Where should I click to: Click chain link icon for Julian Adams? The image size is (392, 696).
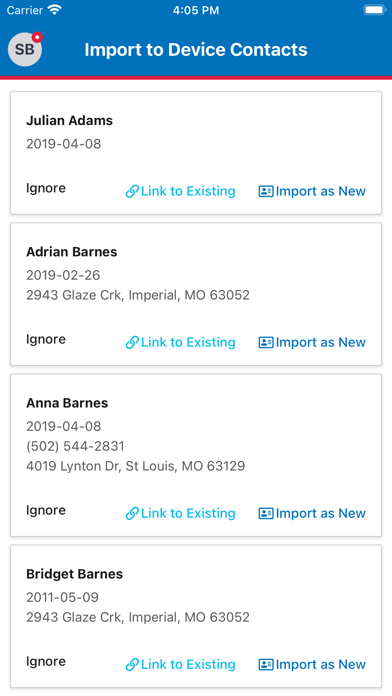[x=132, y=191]
